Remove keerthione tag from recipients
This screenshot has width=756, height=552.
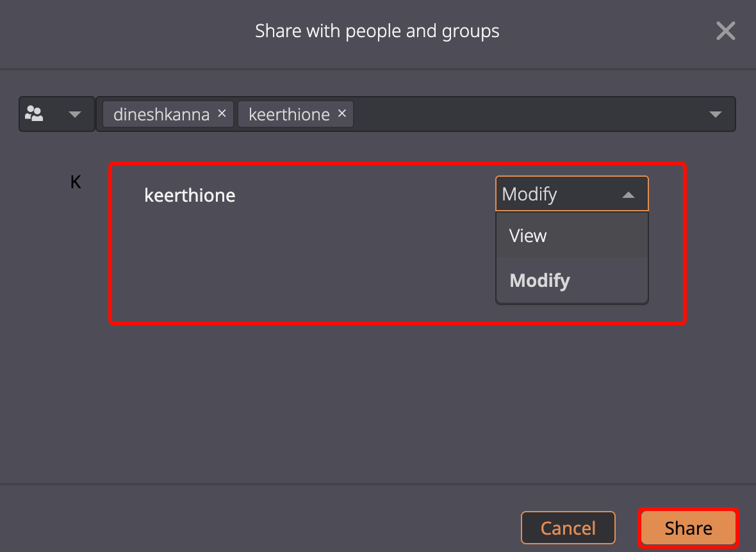(x=342, y=113)
